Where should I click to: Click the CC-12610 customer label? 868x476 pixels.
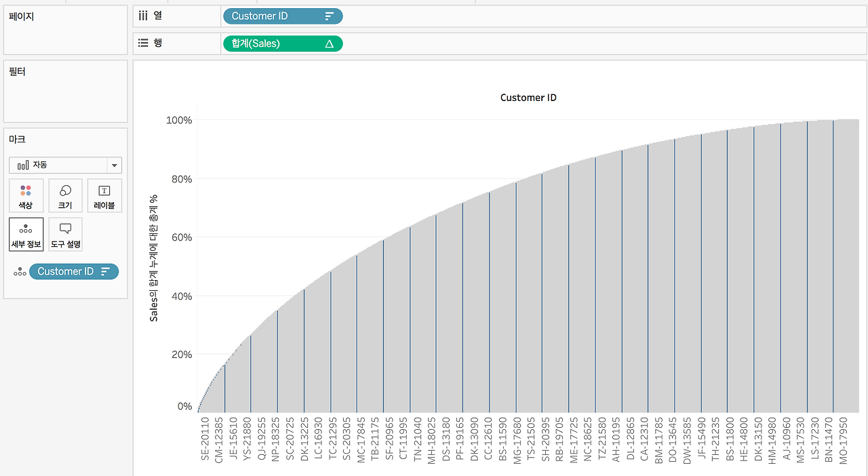488,439
